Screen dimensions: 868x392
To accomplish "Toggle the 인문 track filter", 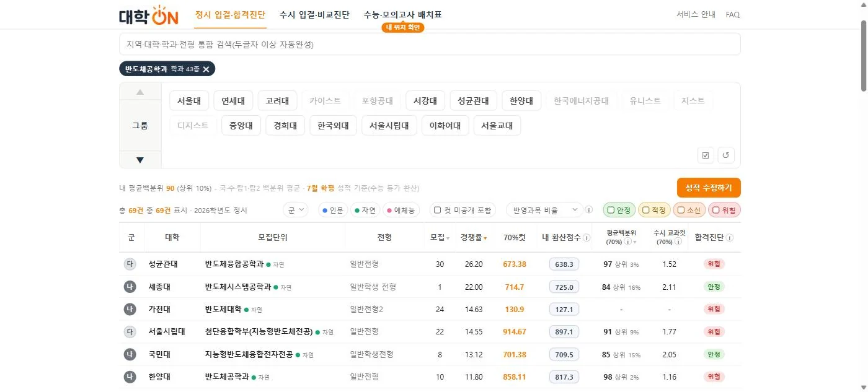I will click(333, 210).
